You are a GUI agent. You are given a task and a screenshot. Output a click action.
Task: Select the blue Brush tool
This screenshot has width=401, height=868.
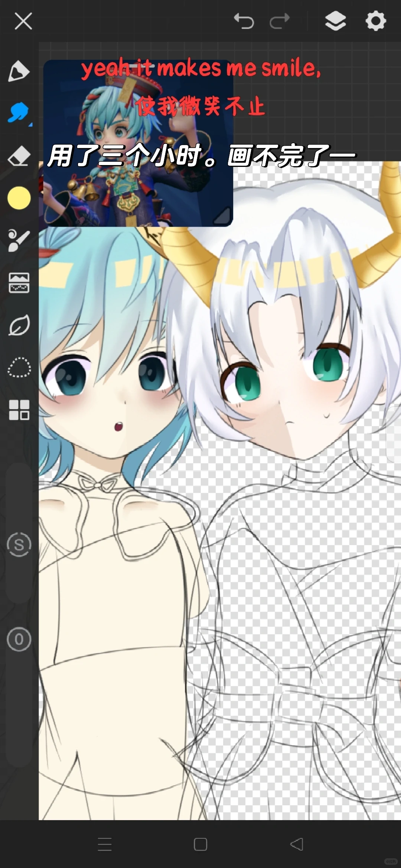point(19,113)
